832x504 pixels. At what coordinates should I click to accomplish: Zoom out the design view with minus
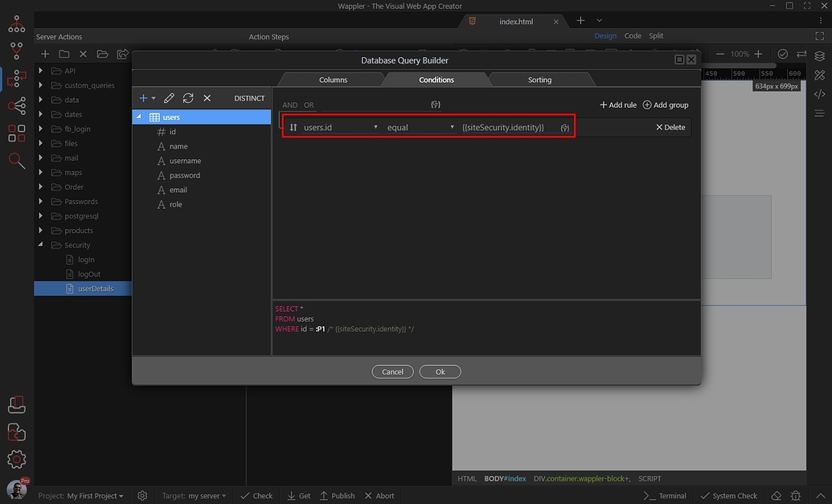pyautogui.click(x=720, y=54)
